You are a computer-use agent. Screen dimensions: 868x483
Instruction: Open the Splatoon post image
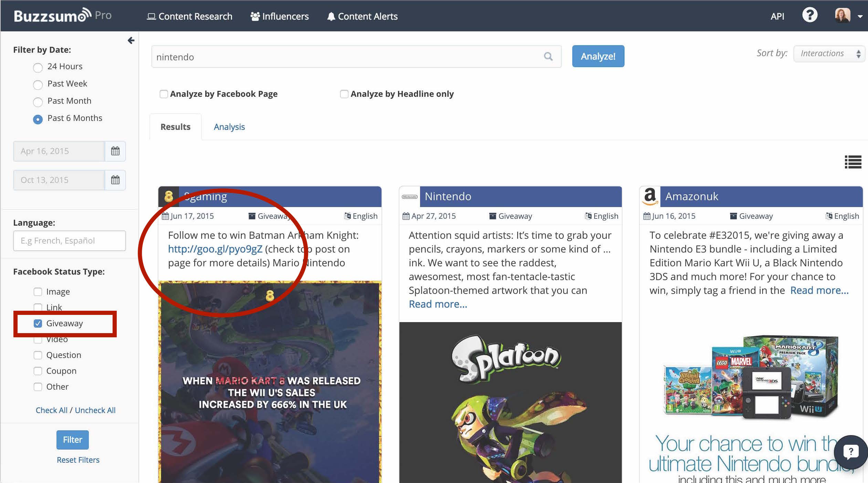[x=510, y=402]
